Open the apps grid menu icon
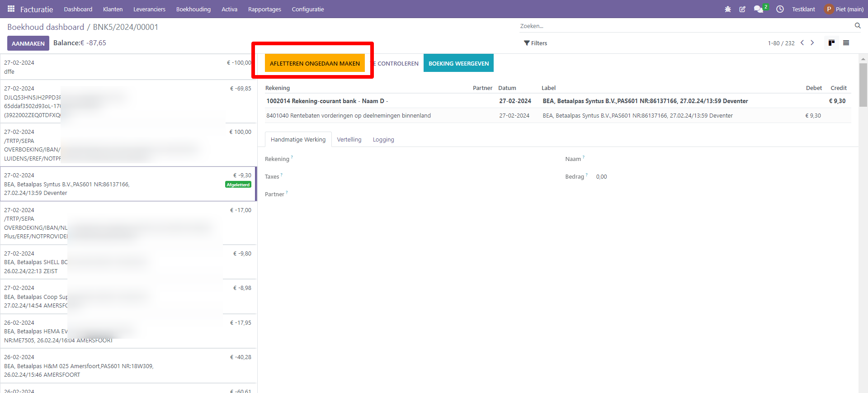This screenshot has width=868, height=393. pos(11,9)
